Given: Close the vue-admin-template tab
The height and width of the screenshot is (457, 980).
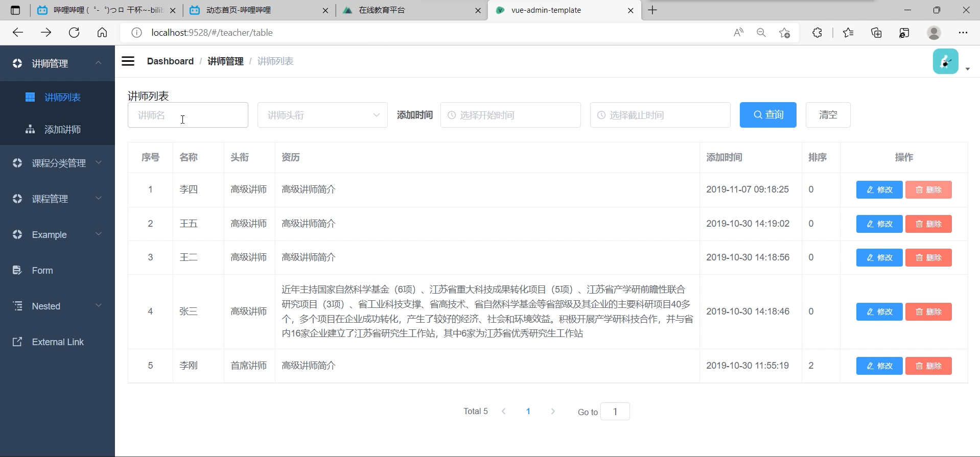Looking at the screenshot, I should 631,10.
